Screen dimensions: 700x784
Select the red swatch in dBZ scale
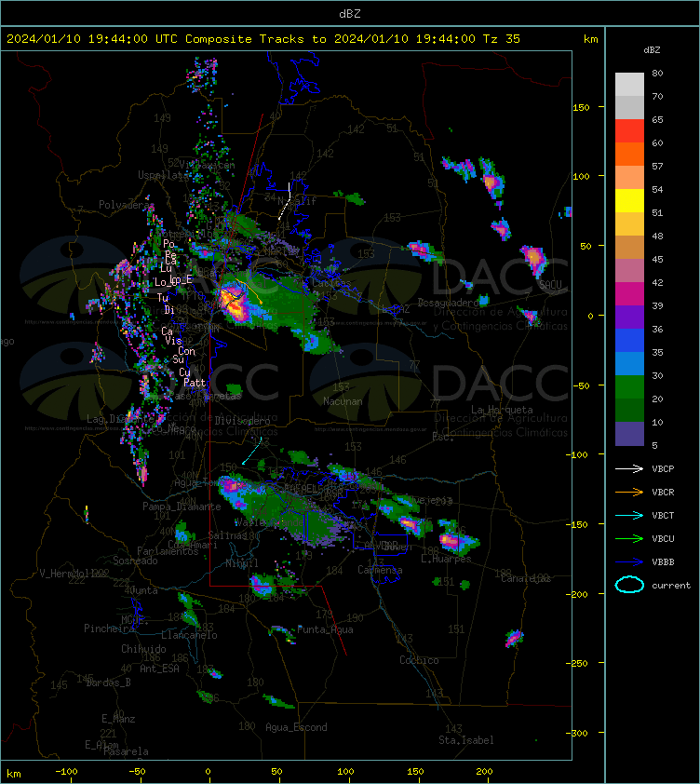point(629,131)
